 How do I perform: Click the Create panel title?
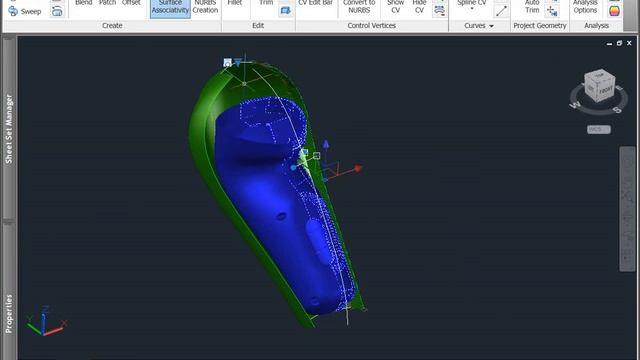pyautogui.click(x=112, y=26)
